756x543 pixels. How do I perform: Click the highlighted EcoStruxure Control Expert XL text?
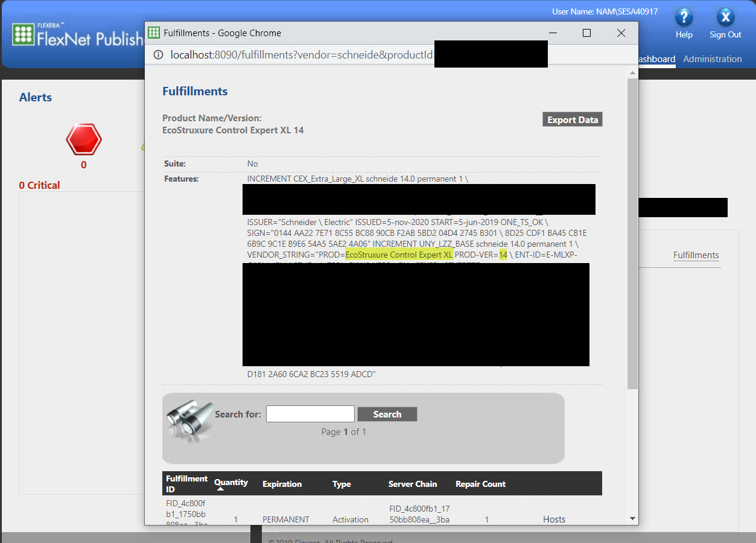(399, 255)
